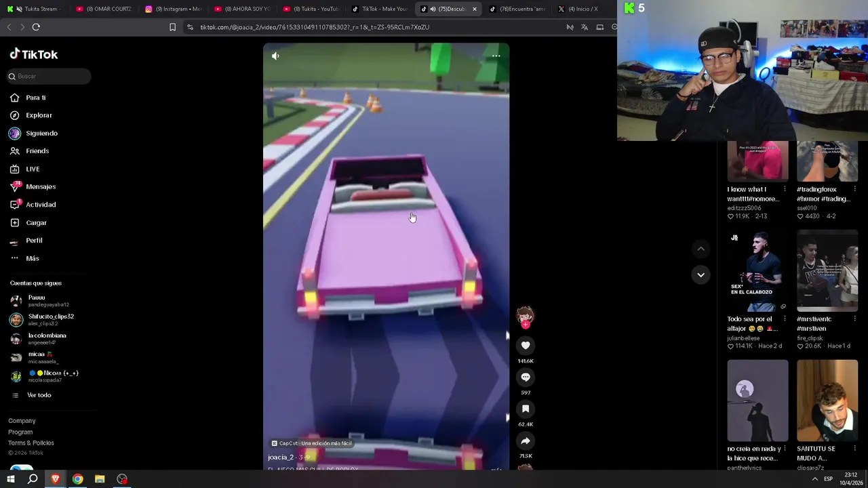
Task: Share the video with the arrow icon
Action: point(526,441)
